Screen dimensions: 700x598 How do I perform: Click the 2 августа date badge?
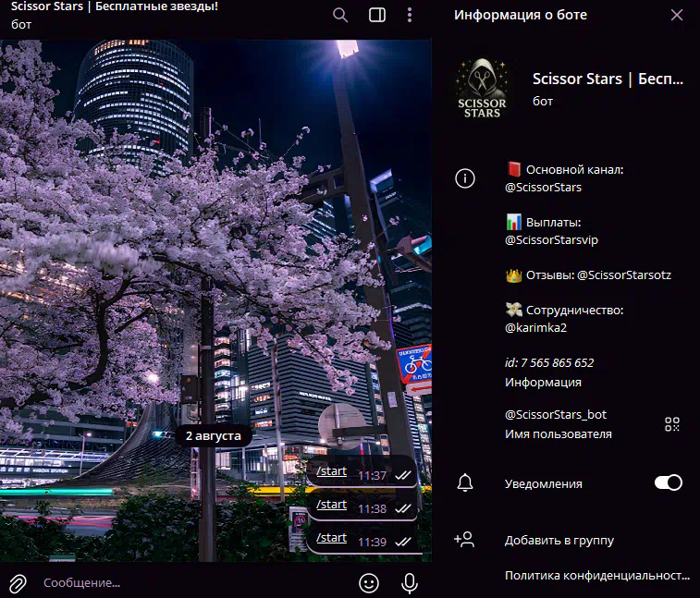coord(214,435)
